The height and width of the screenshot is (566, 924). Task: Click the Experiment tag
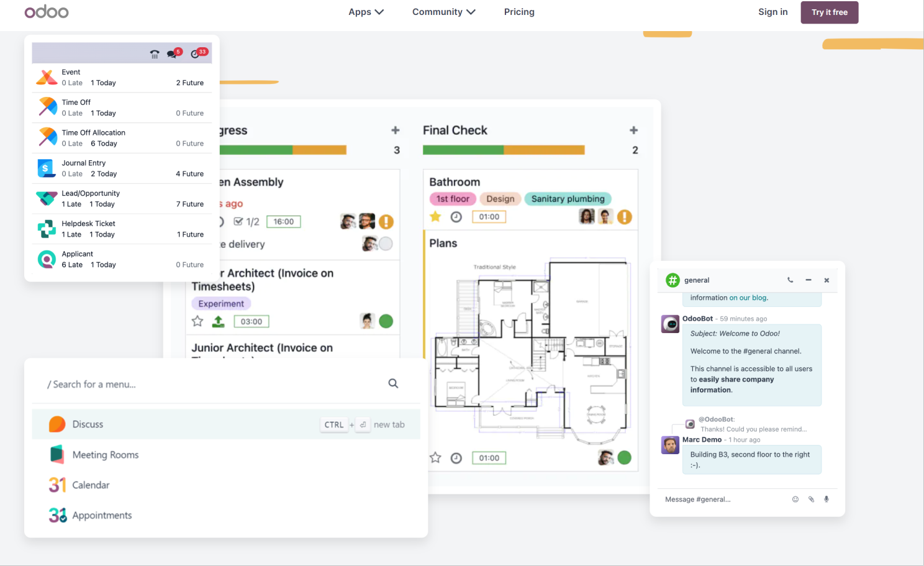pyautogui.click(x=221, y=304)
